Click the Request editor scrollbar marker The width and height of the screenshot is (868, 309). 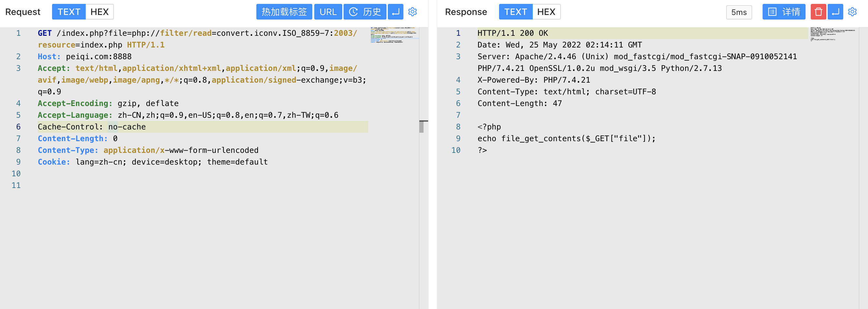coord(422,126)
